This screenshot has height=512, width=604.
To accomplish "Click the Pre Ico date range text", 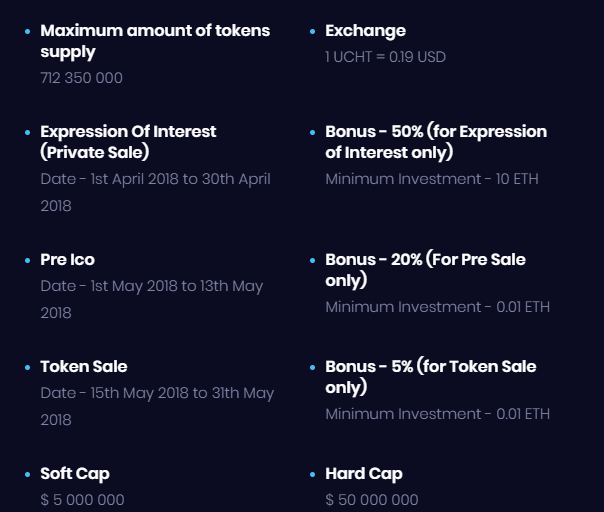I will tap(152, 299).
